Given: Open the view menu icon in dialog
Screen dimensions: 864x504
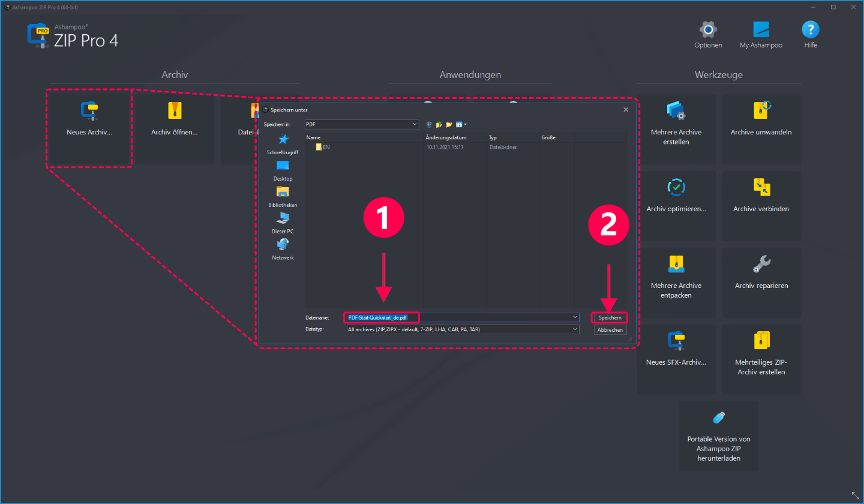Looking at the screenshot, I should coord(461,124).
